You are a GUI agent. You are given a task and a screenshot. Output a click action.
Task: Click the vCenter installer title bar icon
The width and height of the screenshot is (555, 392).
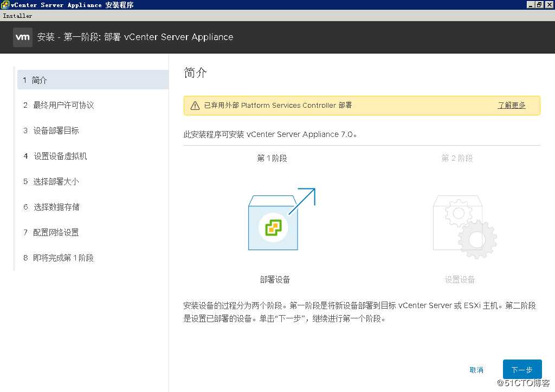tap(5, 4)
